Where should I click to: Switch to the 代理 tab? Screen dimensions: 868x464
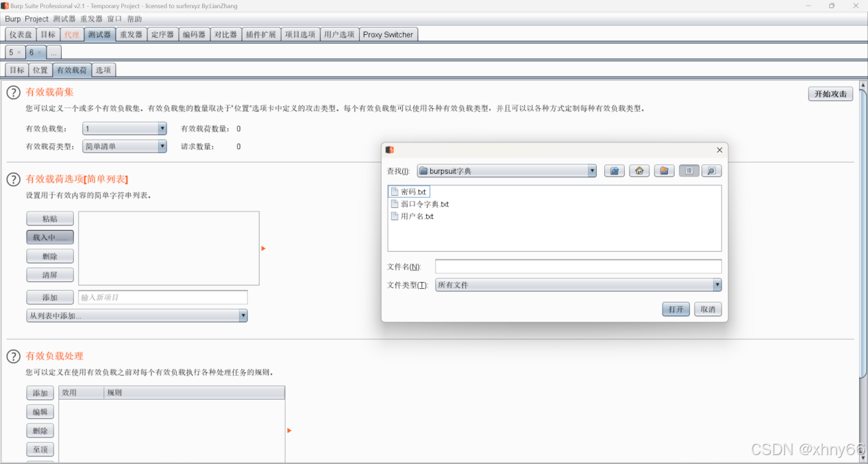click(71, 35)
